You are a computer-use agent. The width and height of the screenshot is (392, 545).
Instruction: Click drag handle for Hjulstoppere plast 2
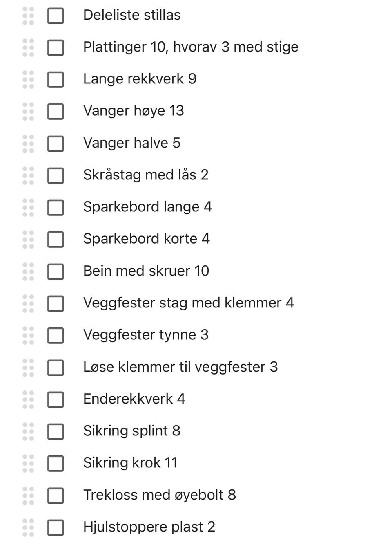[28, 527]
